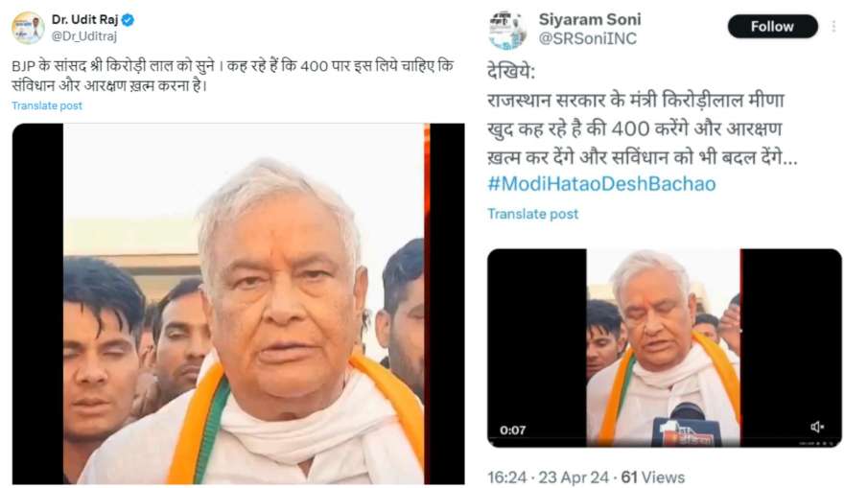Open Dr. Udit Raj's profile avatar
Screen dimensions: 868x488
[28, 28]
